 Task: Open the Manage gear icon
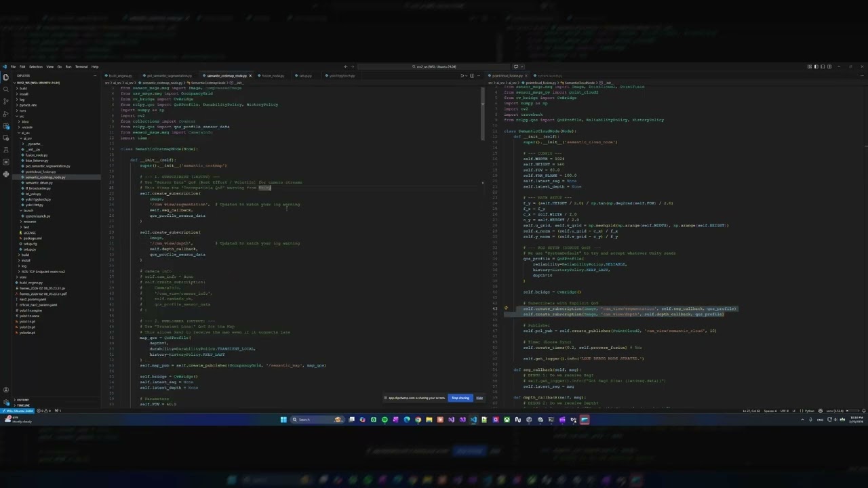pyautogui.click(x=6, y=401)
